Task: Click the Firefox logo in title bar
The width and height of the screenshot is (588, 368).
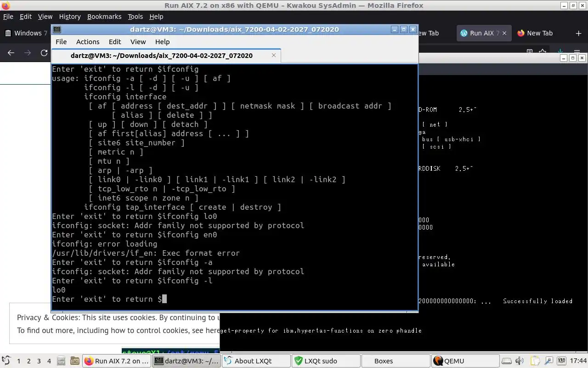Action: click(x=5, y=6)
